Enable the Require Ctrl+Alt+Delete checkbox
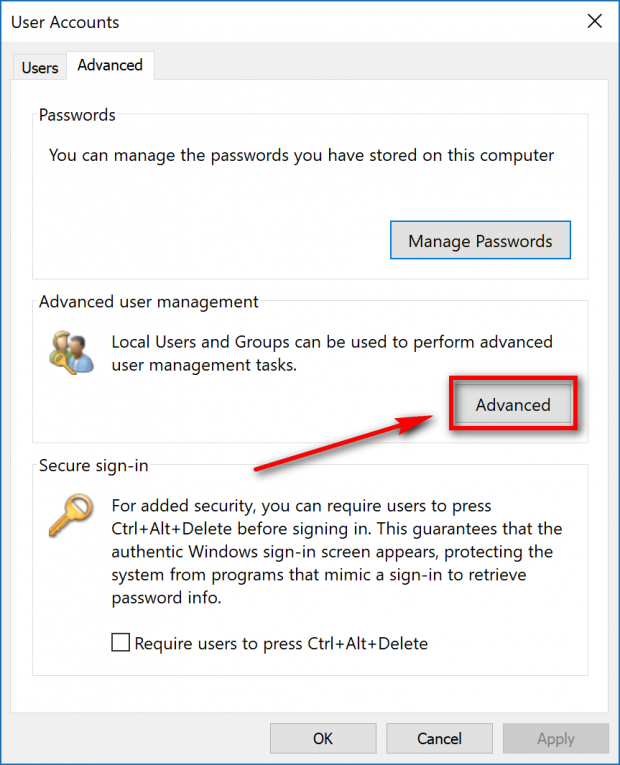 click(x=120, y=643)
